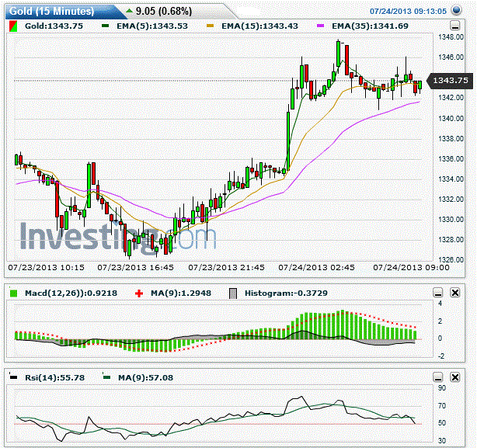
Task: Click the green EMA(5) color swatch
Action: [106, 26]
